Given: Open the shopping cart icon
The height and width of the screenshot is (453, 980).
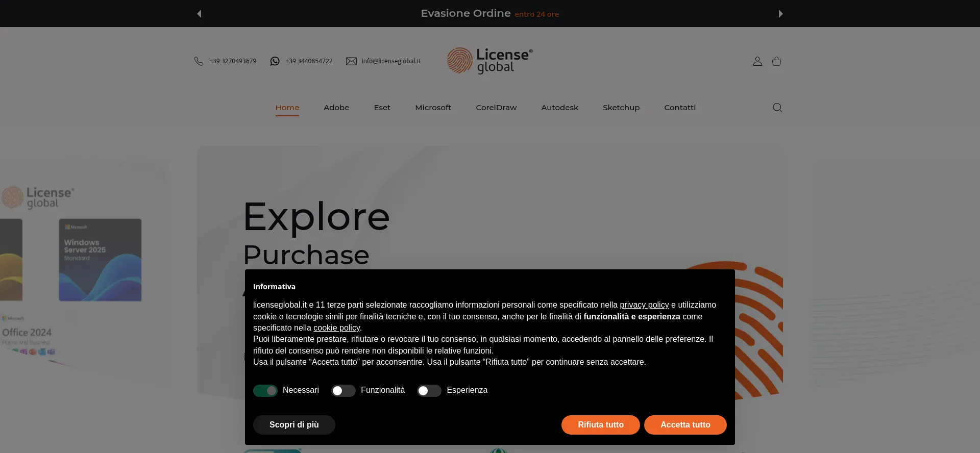Looking at the screenshot, I should 776,61.
